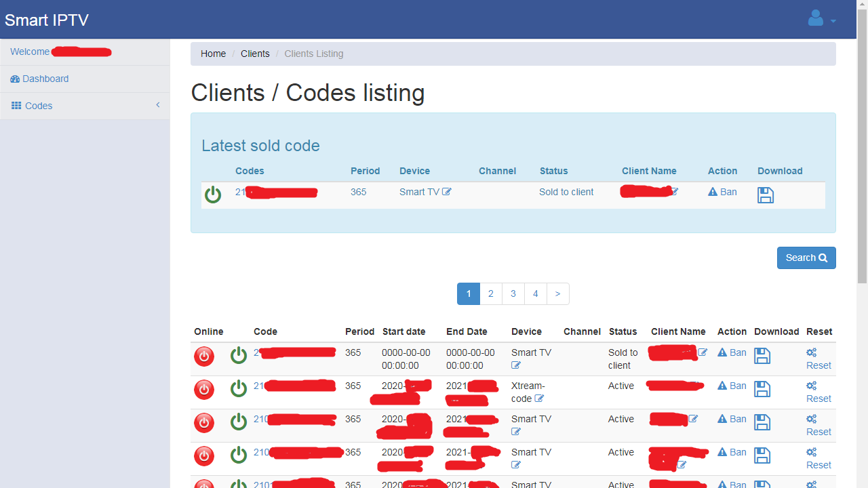Image resolution: width=868 pixels, height=488 pixels.
Task: Click the Active status in Xtream-code row
Action: 621,386
